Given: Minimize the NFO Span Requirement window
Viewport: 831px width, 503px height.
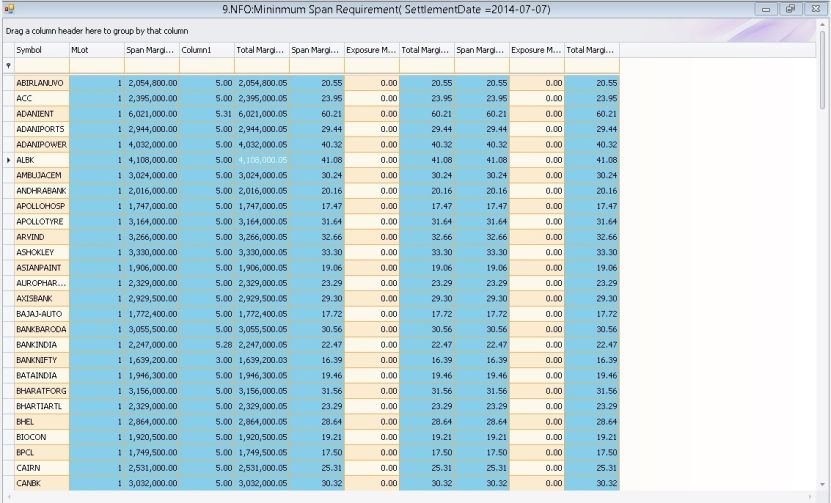Looking at the screenshot, I should (766, 9).
